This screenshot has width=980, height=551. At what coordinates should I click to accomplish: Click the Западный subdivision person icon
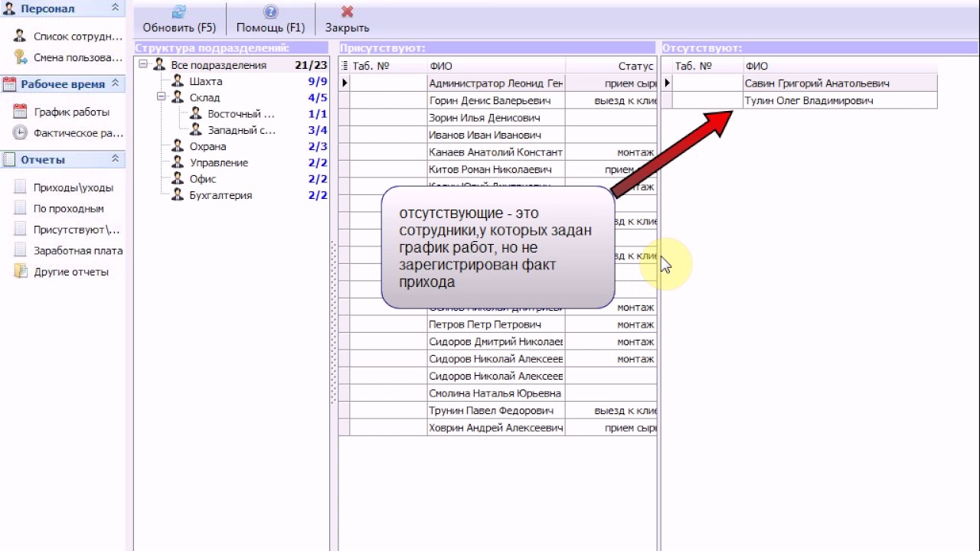(196, 130)
